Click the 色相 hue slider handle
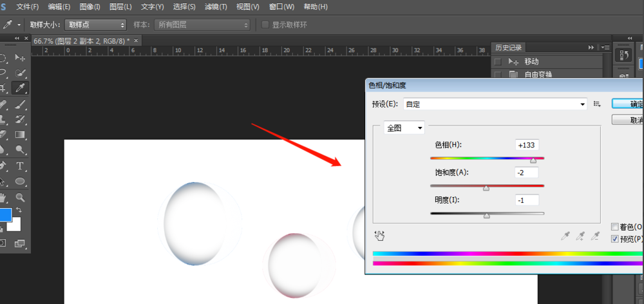The height and width of the screenshot is (304, 644). point(533,160)
